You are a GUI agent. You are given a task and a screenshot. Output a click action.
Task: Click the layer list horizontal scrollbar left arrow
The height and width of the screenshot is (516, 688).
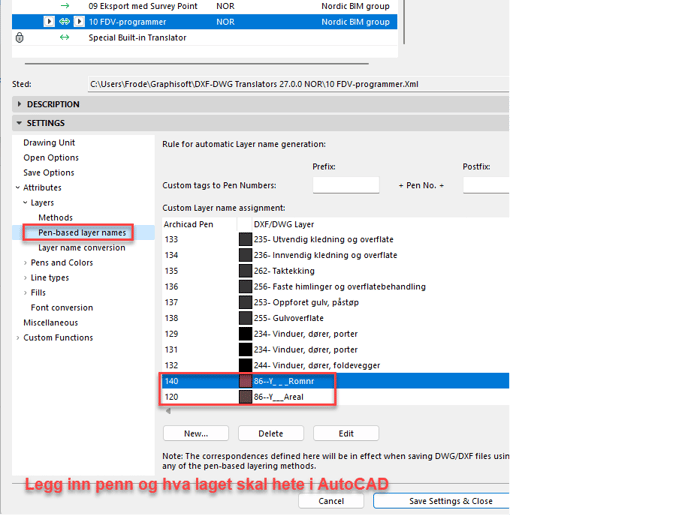(x=168, y=411)
